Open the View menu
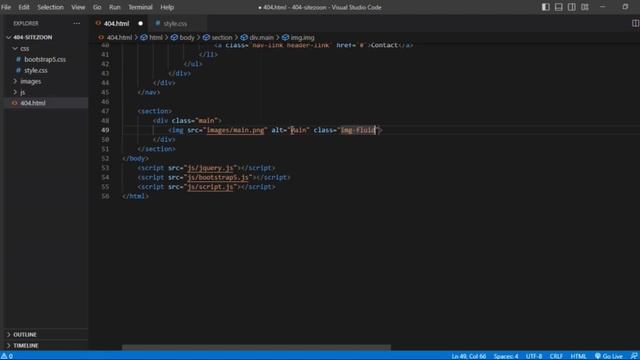This screenshot has width=640, height=360. click(78, 7)
